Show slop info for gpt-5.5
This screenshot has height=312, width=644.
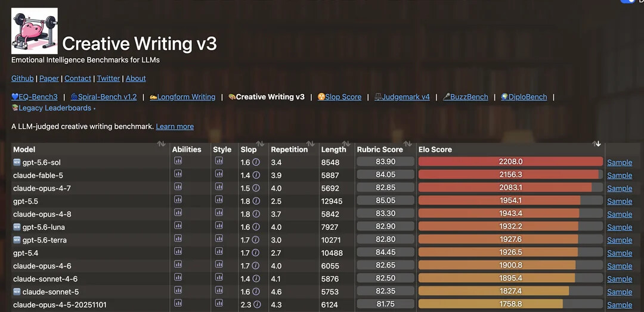pos(256,201)
